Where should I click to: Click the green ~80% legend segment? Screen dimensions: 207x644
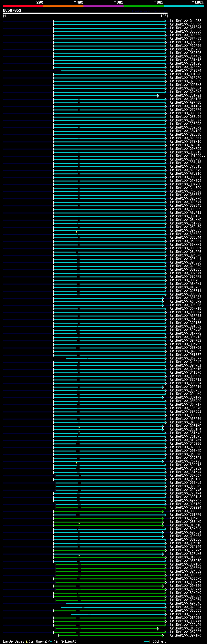(144, 5)
